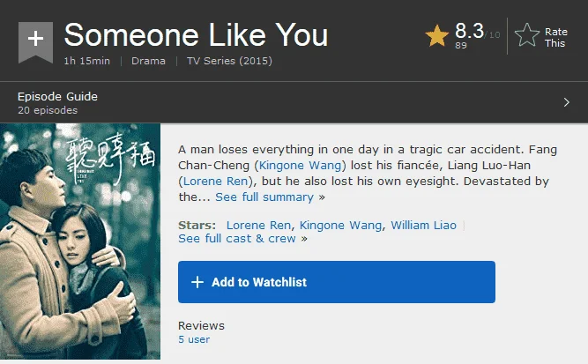Open Kingone Wang link in the summary
Image resolution: width=588 pixels, height=364 pixels.
(300, 166)
